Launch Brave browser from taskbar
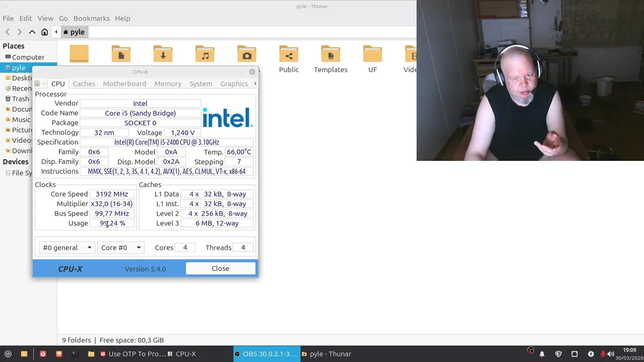The width and height of the screenshot is (644, 362). 59,354
